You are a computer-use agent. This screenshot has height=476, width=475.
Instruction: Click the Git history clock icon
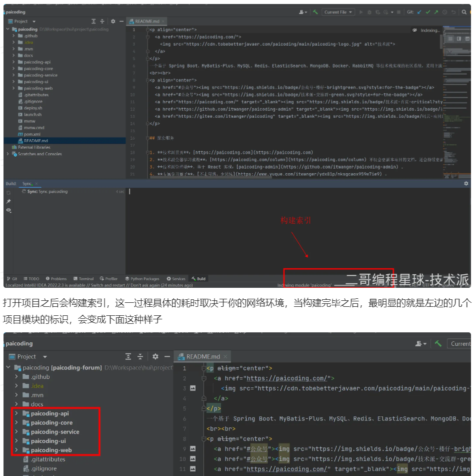[444, 12]
